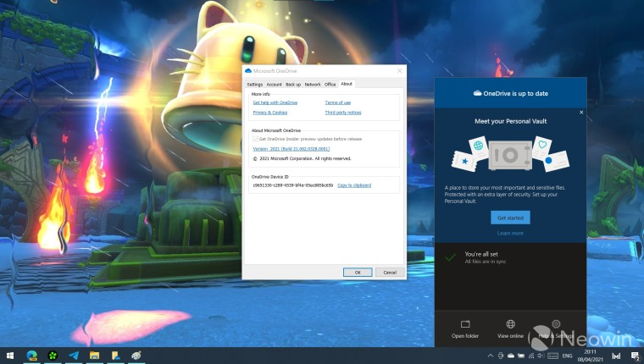Switch to the Account tab
This screenshot has width=644, height=364.
274,84
